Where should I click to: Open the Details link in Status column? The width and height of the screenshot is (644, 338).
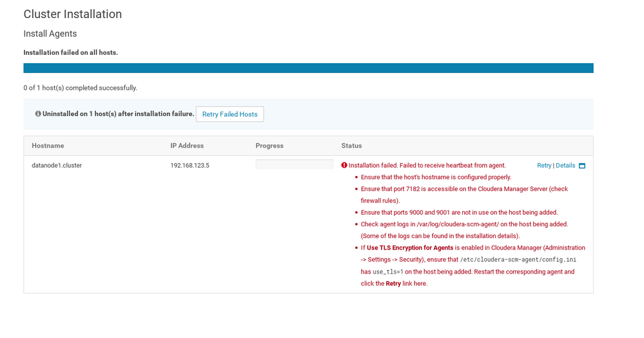[x=565, y=165]
